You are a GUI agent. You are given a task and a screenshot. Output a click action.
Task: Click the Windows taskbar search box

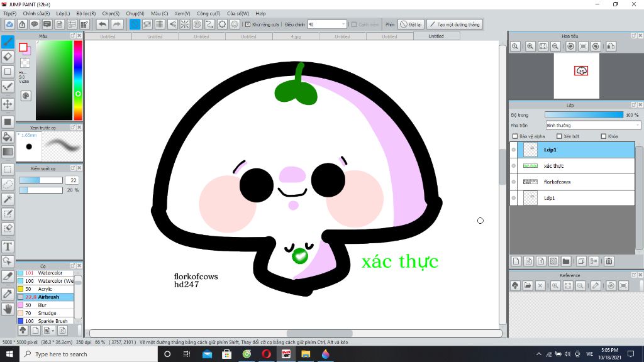click(x=88, y=354)
